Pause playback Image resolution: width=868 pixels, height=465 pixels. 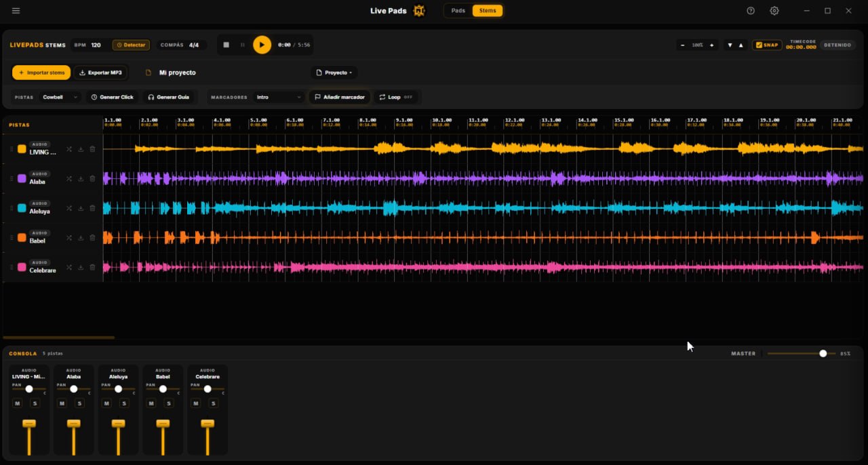click(243, 45)
